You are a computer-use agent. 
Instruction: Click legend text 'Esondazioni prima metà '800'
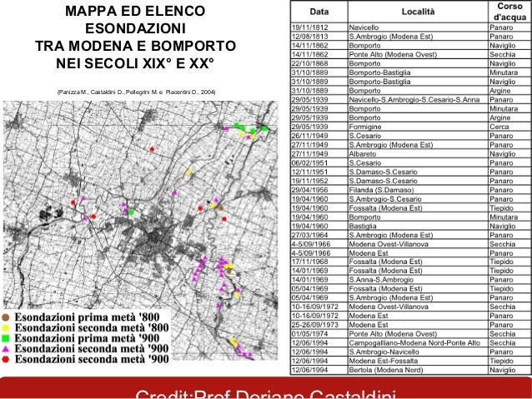87,317
